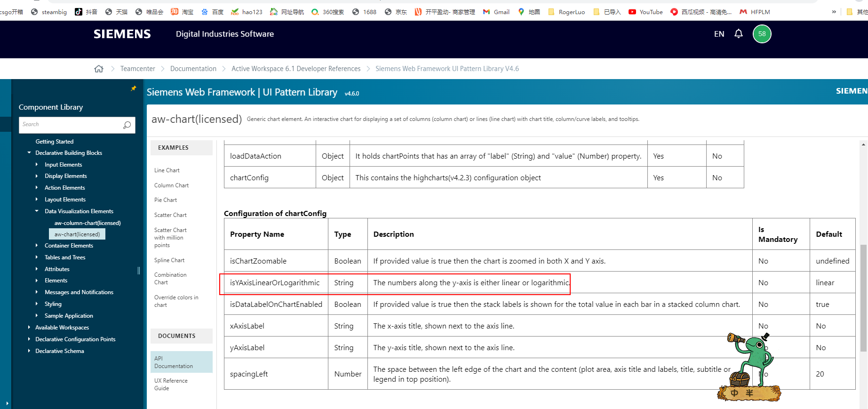Expand the Declarative Schema node
This screenshot has width=868, height=409.
click(29, 351)
